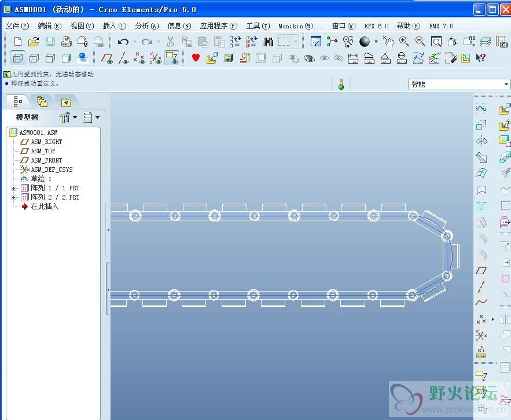Toggle datum axes display
This screenshot has width=511, height=420.
click(x=123, y=58)
